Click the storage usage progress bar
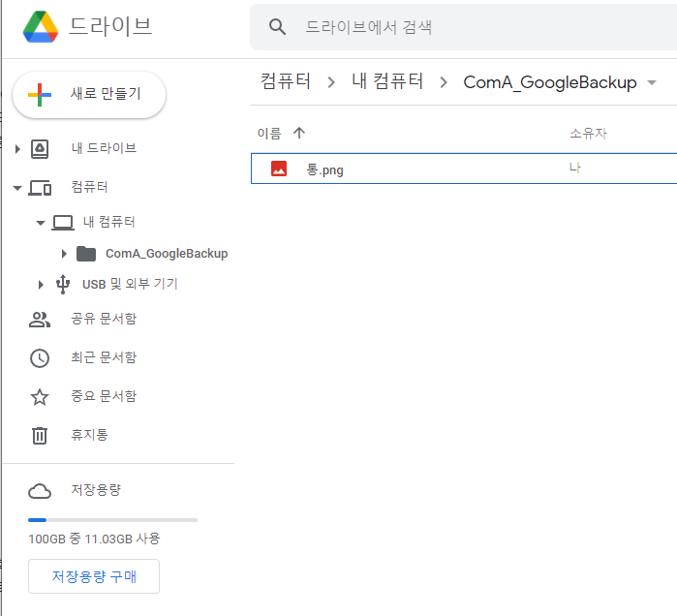This screenshot has width=677, height=616. click(x=112, y=520)
